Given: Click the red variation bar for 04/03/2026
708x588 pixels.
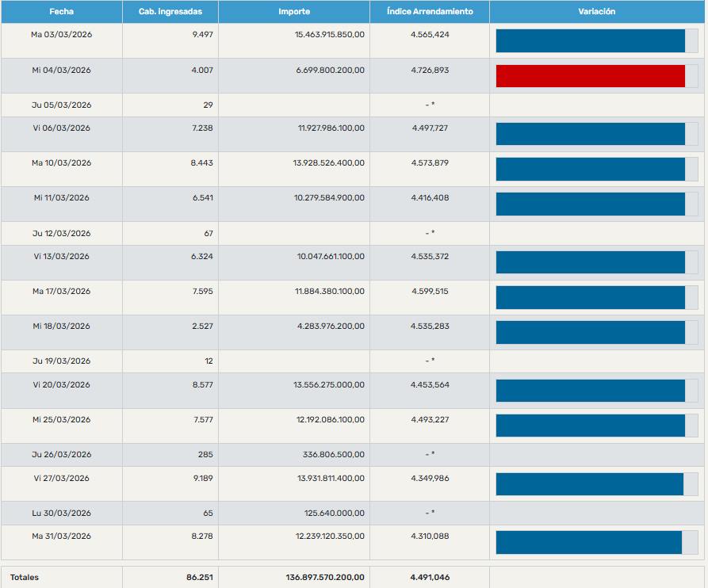Looking at the screenshot, I should pyautogui.click(x=591, y=76).
